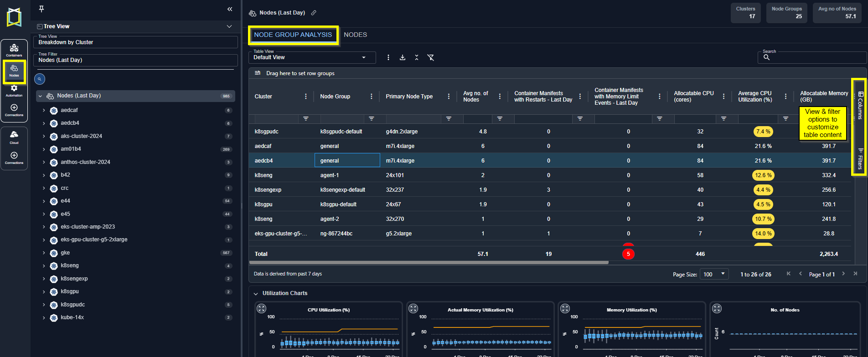
Task: Download the table data as export
Action: (403, 57)
